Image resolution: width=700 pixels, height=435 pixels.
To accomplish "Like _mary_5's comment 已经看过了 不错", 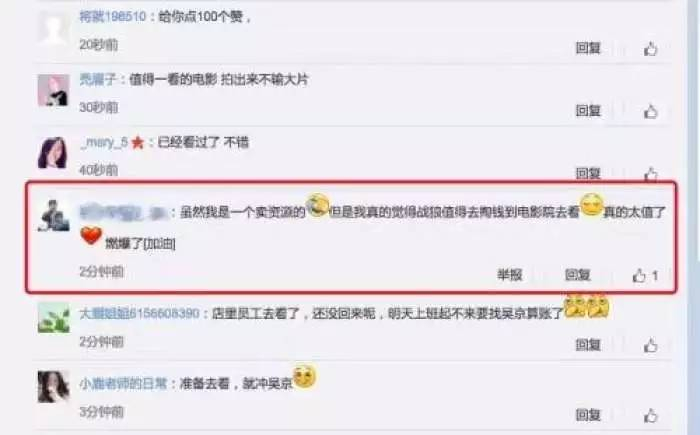I will click(x=650, y=174).
